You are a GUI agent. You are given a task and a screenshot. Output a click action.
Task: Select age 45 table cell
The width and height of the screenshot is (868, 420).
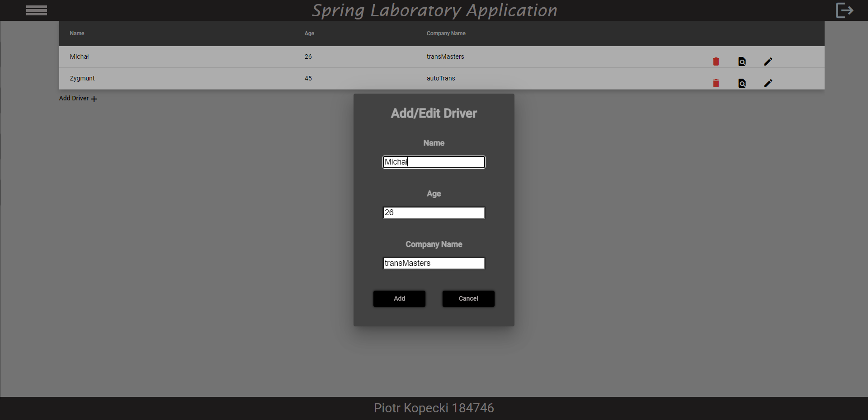click(x=308, y=78)
